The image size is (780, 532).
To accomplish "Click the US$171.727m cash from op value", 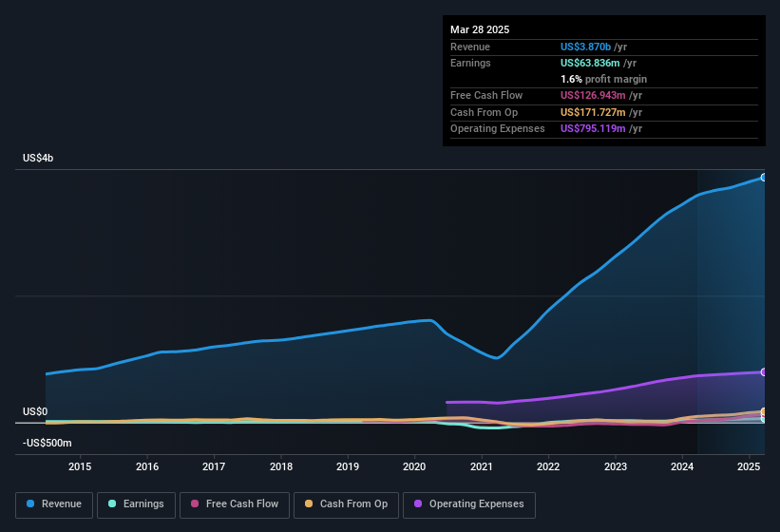I will (593, 112).
